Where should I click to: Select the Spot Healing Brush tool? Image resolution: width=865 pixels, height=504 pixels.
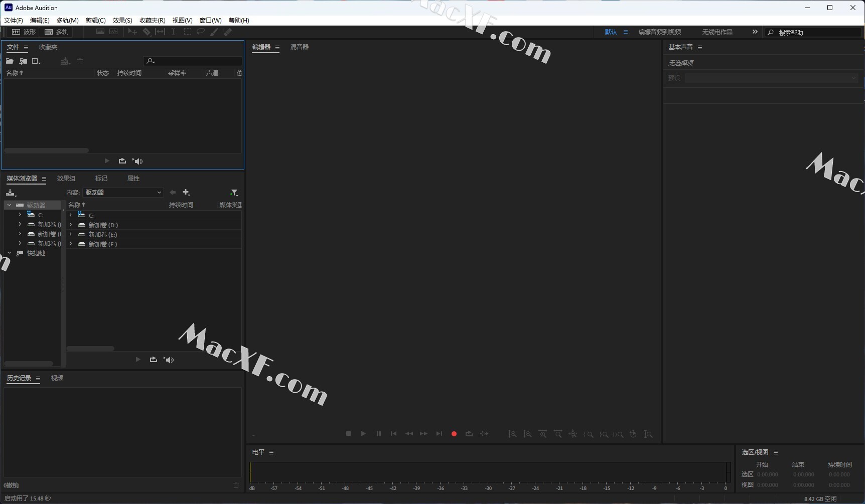[x=228, y=32]
